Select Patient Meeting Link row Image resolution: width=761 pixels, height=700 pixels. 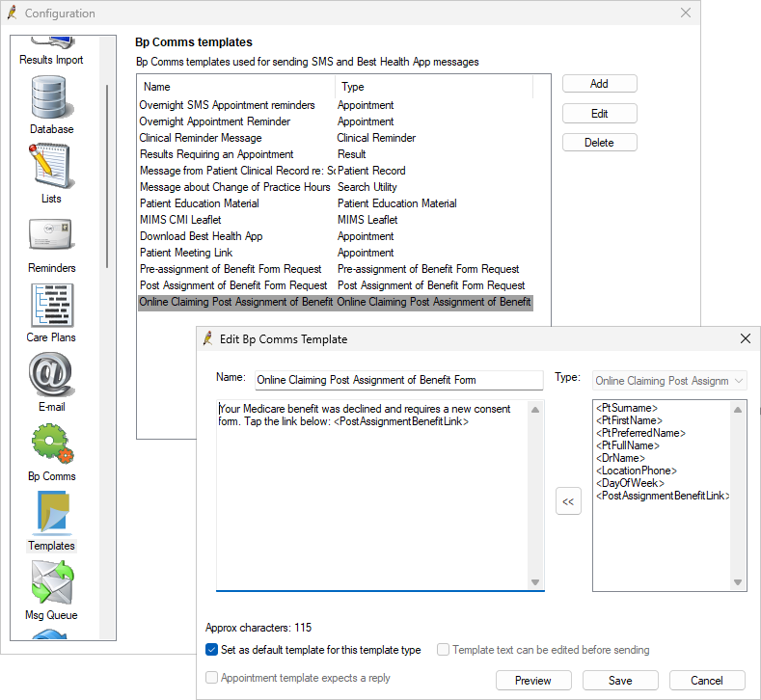coord(336,253)
